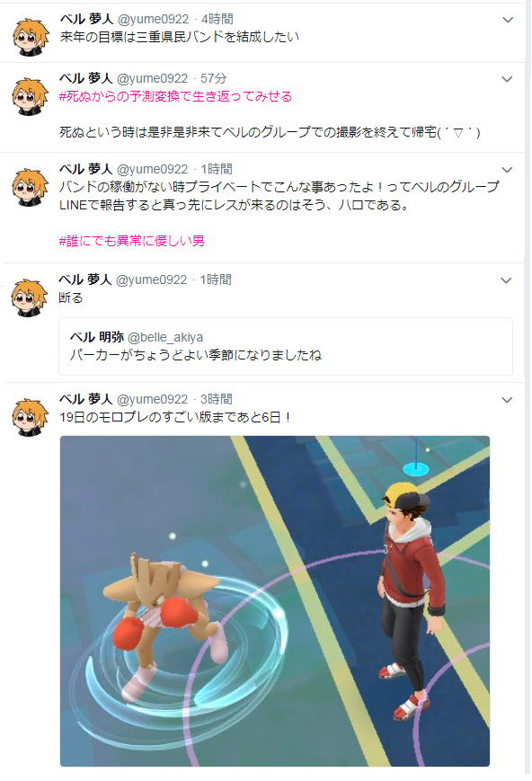Expand the options chevron on the ハロである tweet

(x=507, y=170)
